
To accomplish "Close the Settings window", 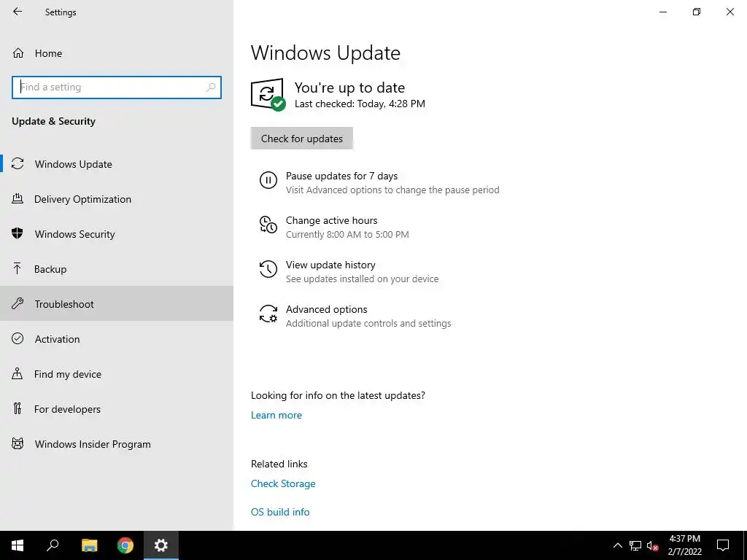I will click(x=729, y=12).
